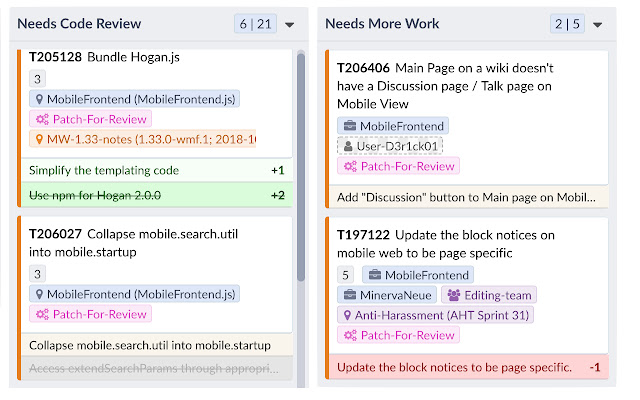
Task: Open task T206027 Collapse mobile.search.util
Action: point(133,243)
